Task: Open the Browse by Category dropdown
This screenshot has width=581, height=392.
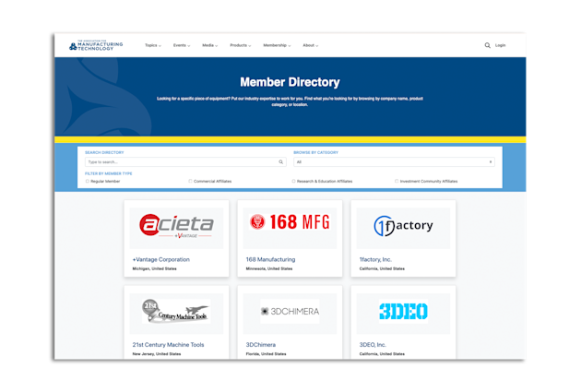Action: [394, 162]
